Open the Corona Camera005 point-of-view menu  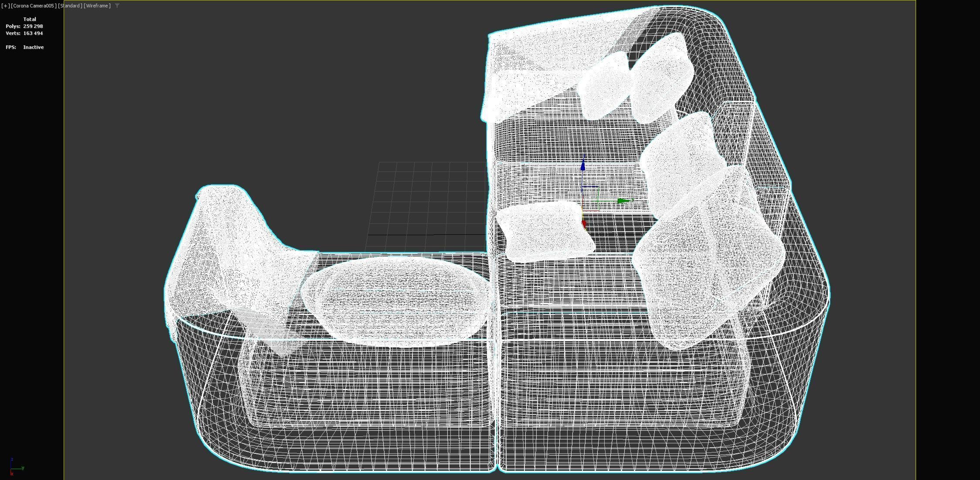pyautogui.click(x=34, y=6)
